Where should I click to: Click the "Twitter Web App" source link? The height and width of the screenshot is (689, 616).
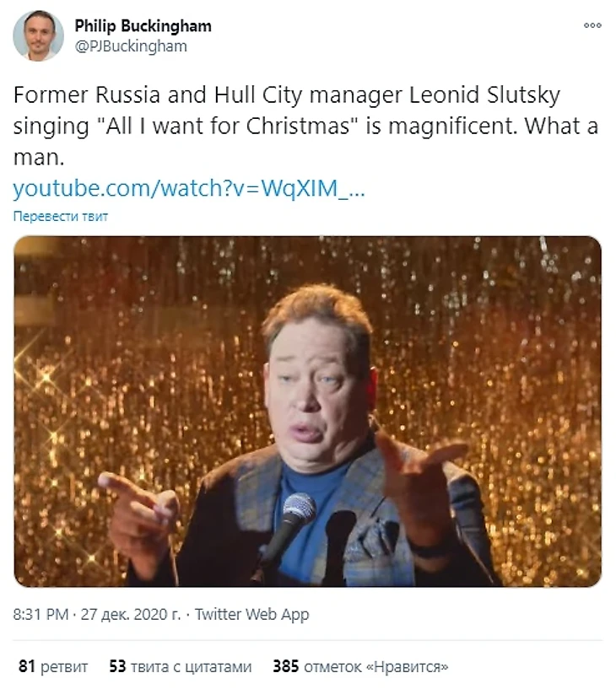pyautogui.click(x=251, y=614)
